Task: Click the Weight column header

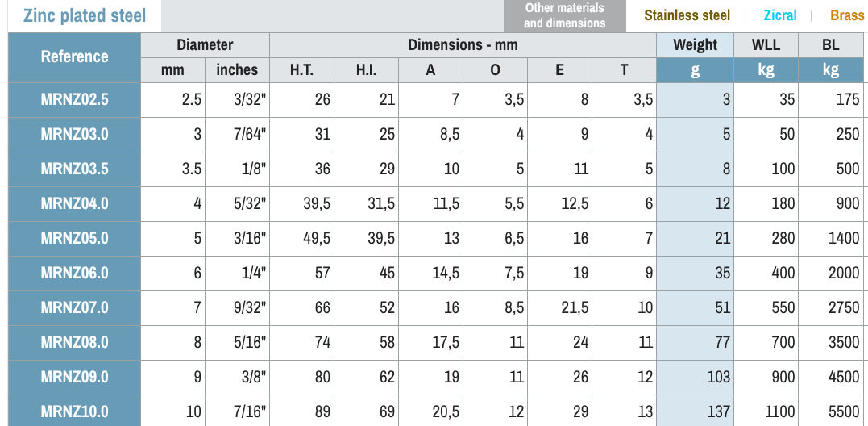Action: click(695, 44)
